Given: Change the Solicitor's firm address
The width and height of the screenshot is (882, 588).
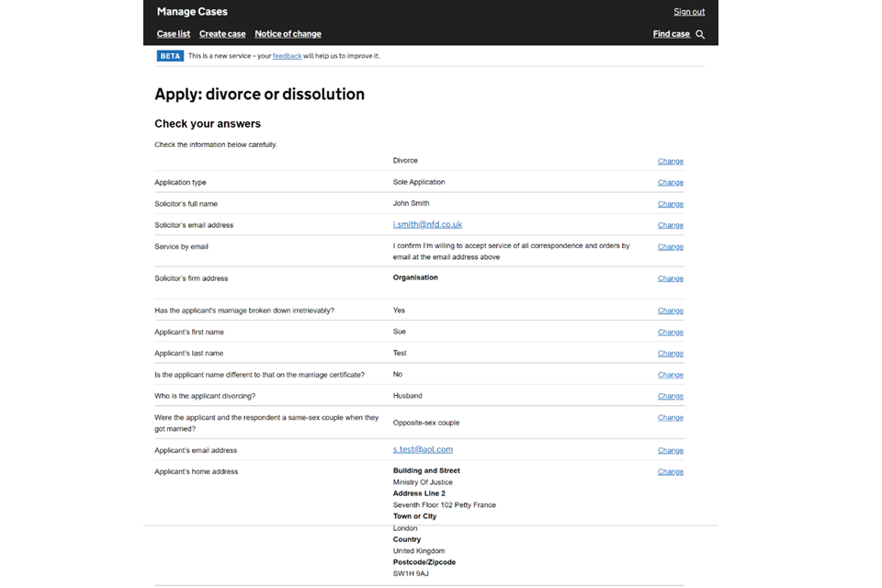Looking at the screenshot, I should [670, 278].
